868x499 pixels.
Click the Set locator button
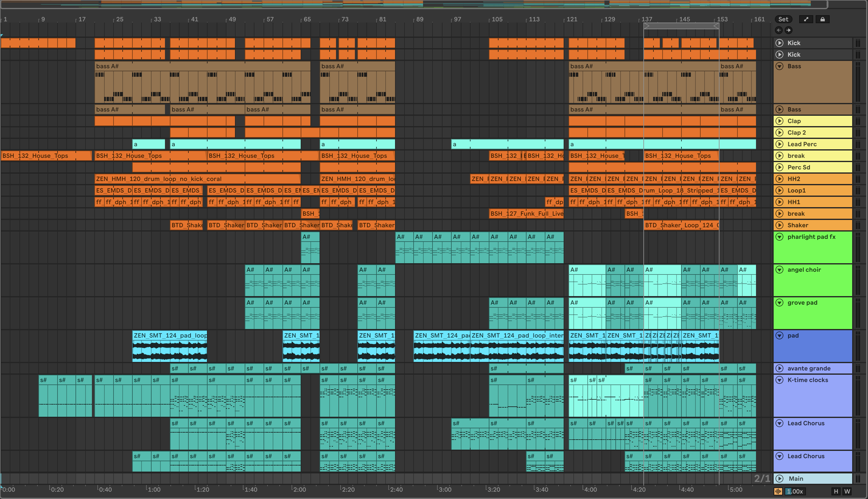783,19
